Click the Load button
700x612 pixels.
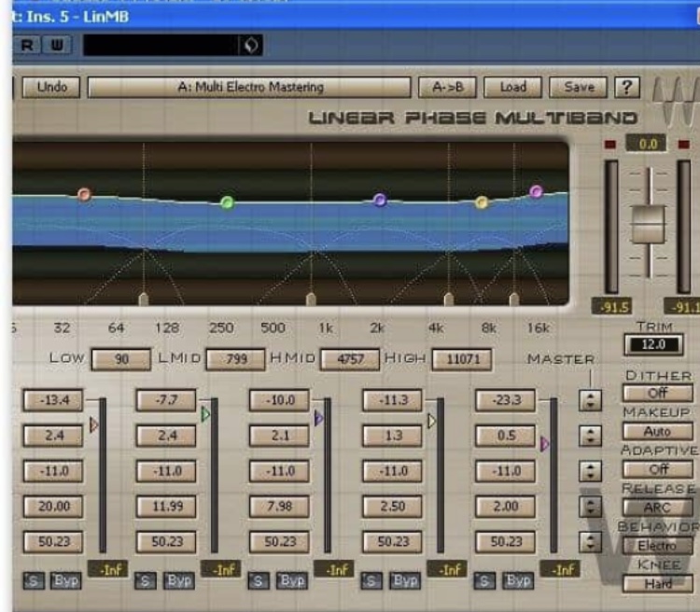coord(513,87)
